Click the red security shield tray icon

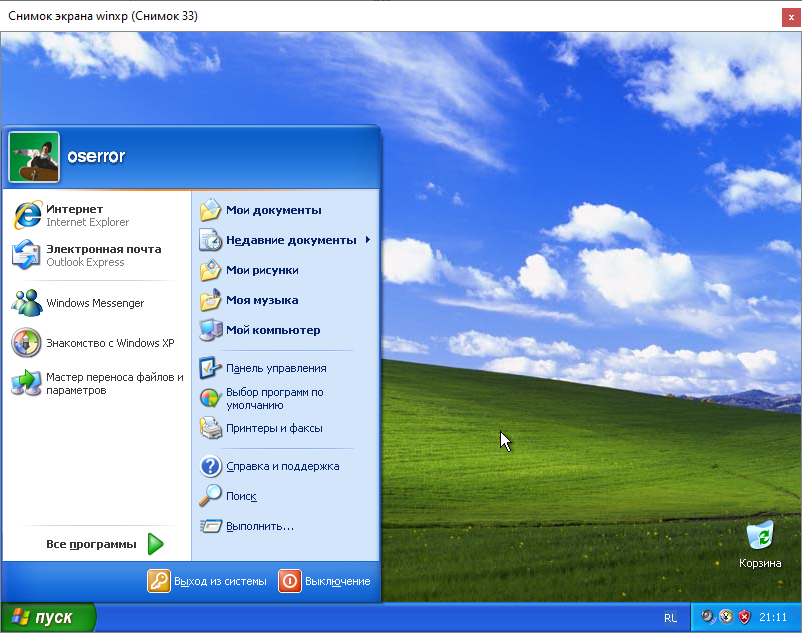[745, 617]
